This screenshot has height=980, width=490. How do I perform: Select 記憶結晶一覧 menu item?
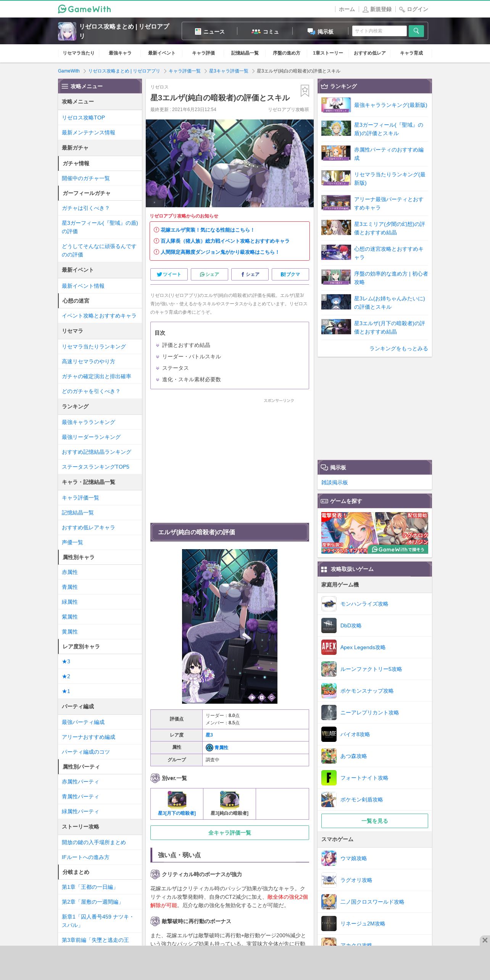click(x=245, y=53)
